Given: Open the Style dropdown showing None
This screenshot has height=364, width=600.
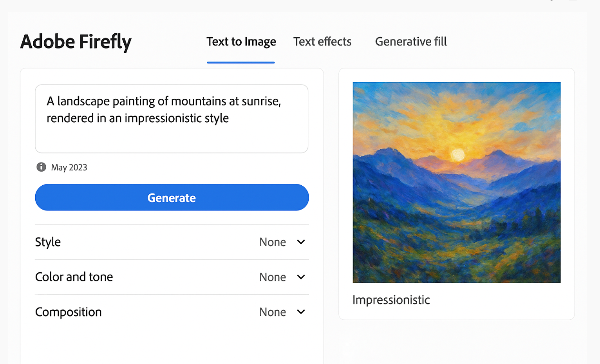Looking at the screenshot, I should pos(273,242).
